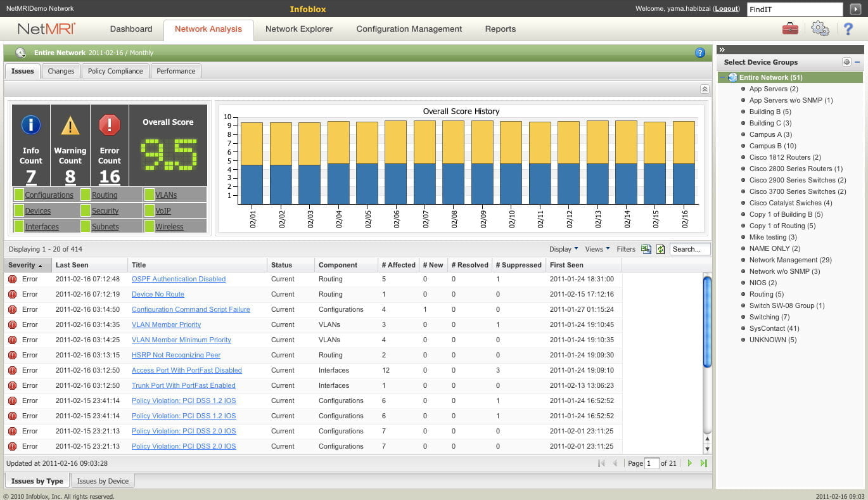Open the Device No Route issue link
868x500 pixels.
(158, 294)
